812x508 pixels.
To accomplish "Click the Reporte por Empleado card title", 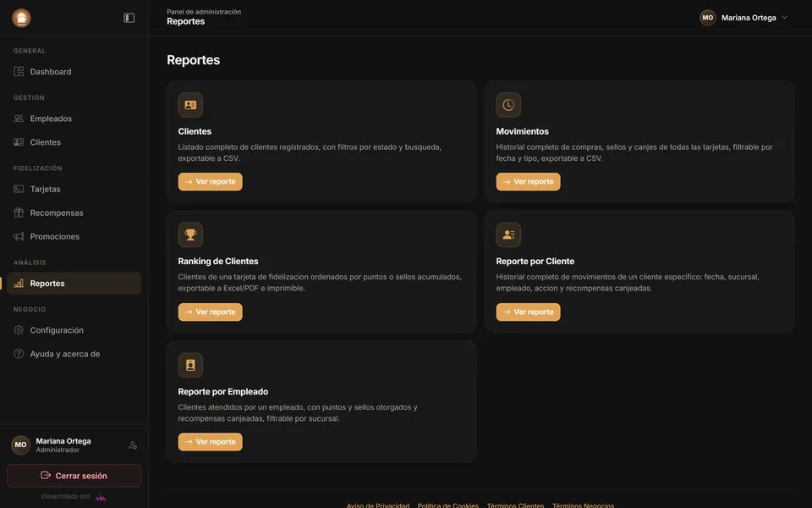I will click(223, 391).
